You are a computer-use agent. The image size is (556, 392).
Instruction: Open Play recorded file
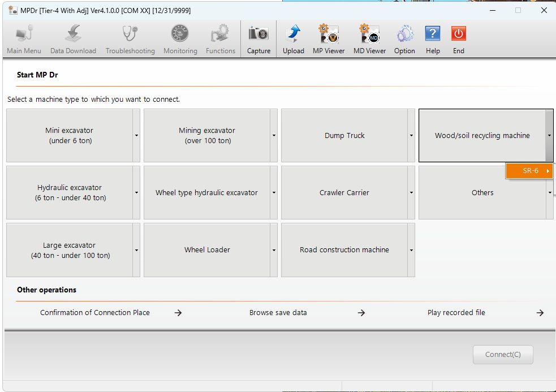tap(456, 313)
